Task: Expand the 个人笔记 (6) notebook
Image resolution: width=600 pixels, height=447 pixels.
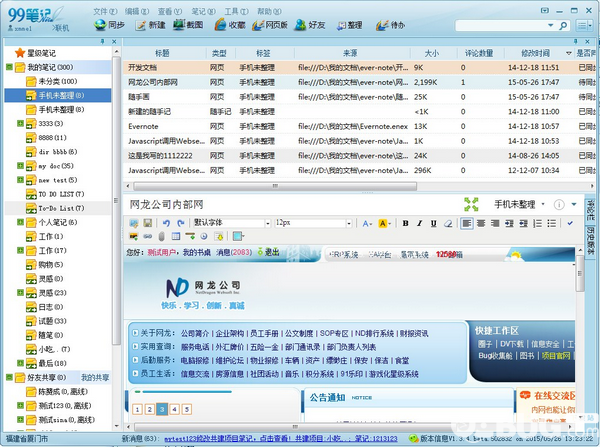Action: [x=20, y=222]
